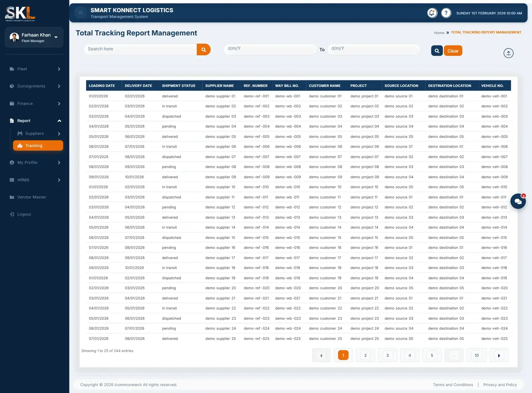Click the cell 'demo-veh-025'
Screen dimensions: 532x393
(x=494, y=339)
